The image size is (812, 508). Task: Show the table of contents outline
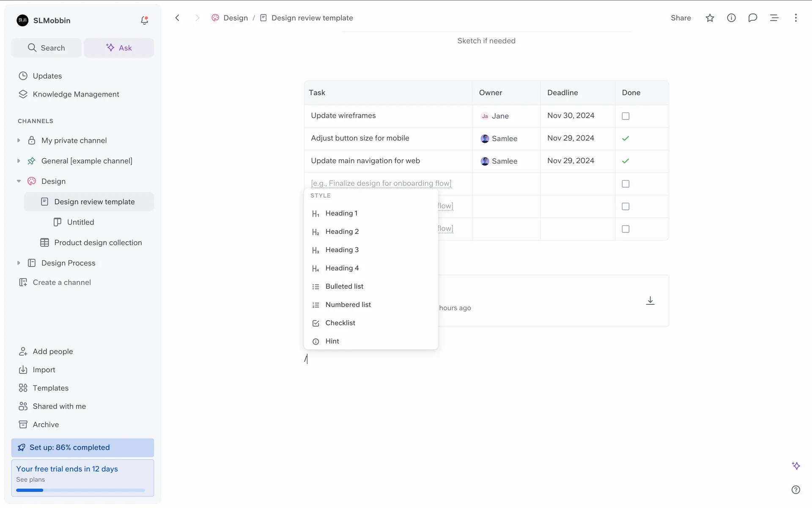(x=774, y=18)
